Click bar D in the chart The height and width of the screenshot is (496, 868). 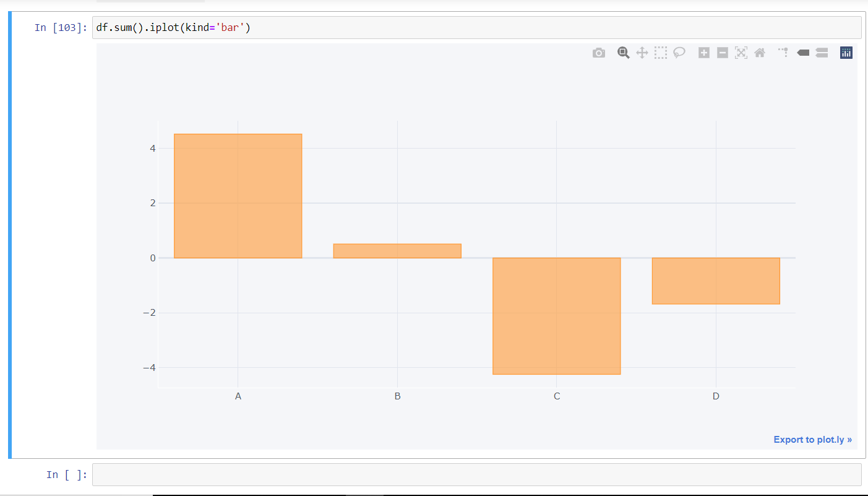pos(716,281)
